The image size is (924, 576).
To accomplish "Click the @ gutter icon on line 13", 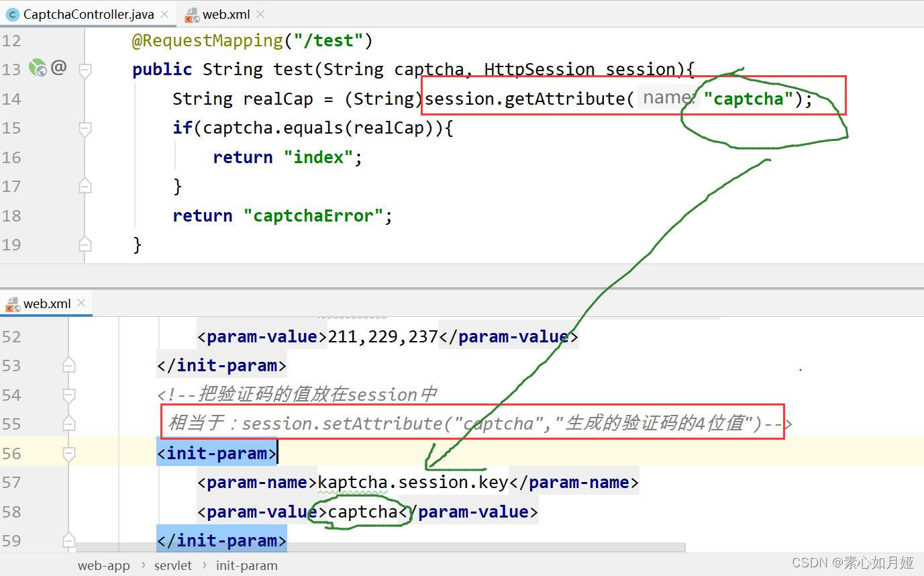I will [59, 67].
